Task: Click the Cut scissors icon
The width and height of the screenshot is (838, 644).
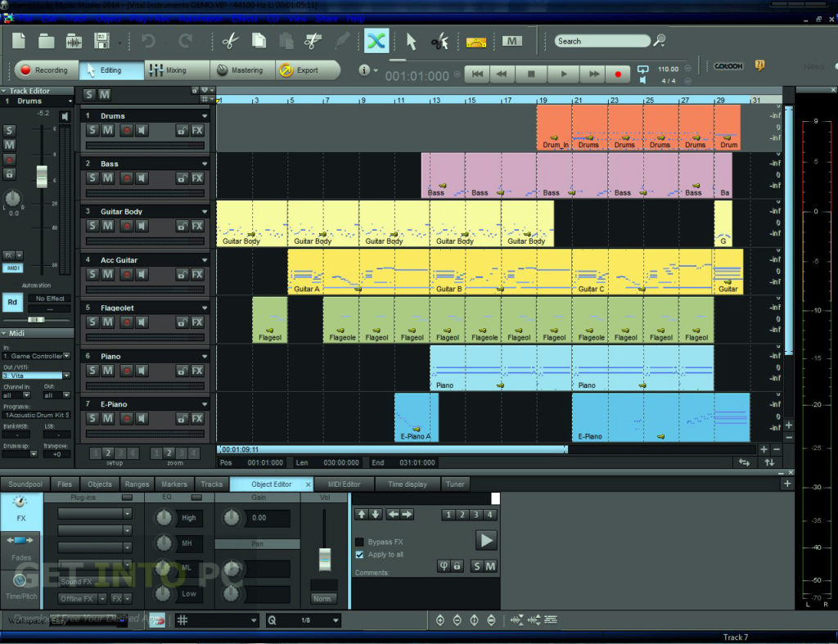Action: click(x=230, y=41)
